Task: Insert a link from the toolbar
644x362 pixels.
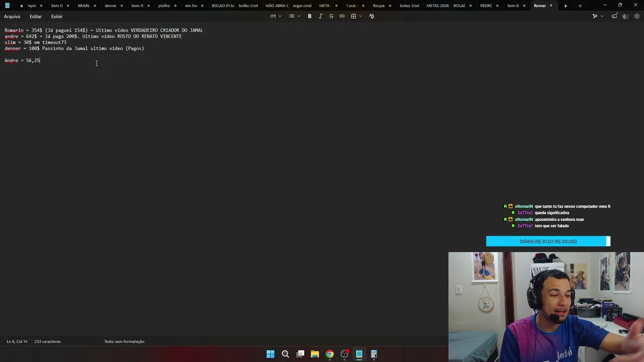Action: point(342,16)
